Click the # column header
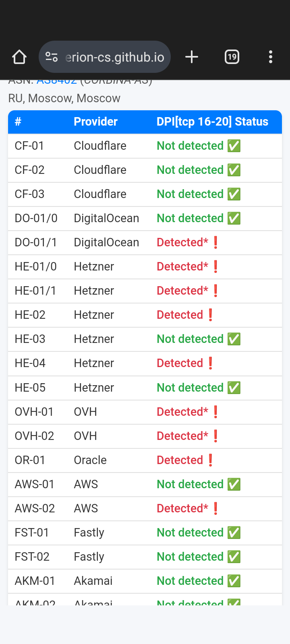The image size is (290, 644). click(18, 122)
